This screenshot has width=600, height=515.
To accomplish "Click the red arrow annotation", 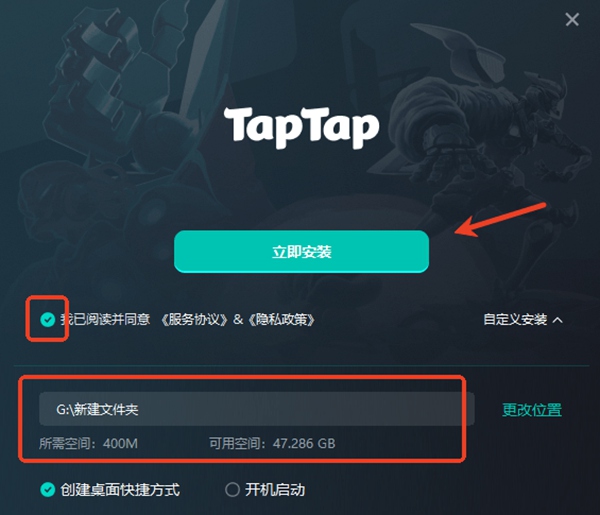I will (500, 220).
